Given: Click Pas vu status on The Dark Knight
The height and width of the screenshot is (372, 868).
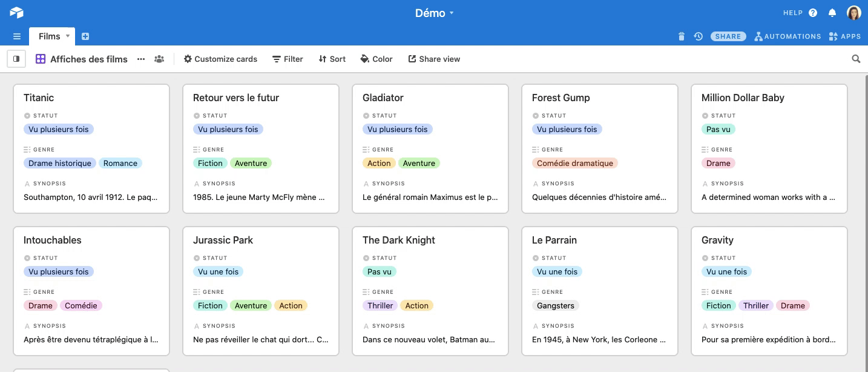Looking at the screenshot, I should pyautogui.click(x=380, y=271).
